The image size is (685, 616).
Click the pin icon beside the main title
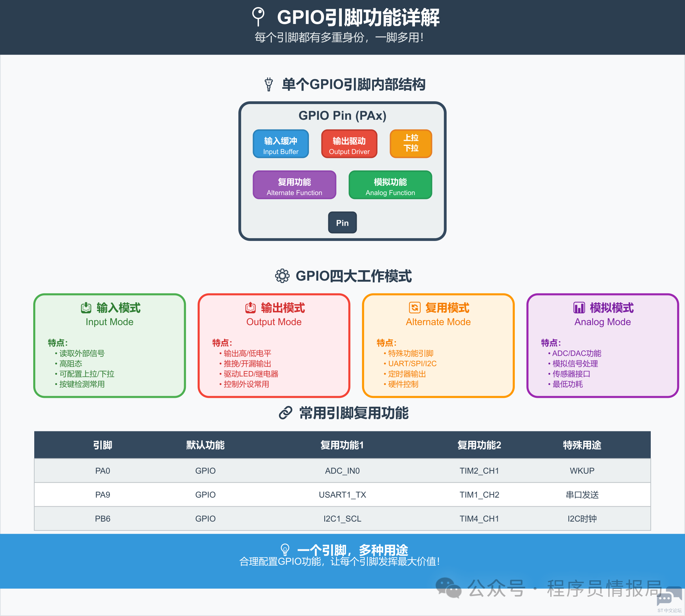[x=258, y=16]
